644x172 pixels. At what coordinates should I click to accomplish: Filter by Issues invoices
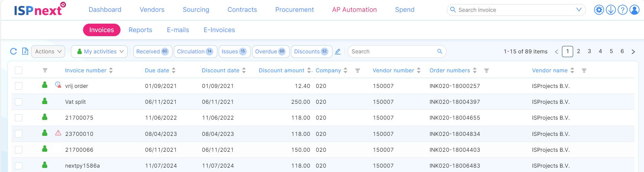[235, 51]
